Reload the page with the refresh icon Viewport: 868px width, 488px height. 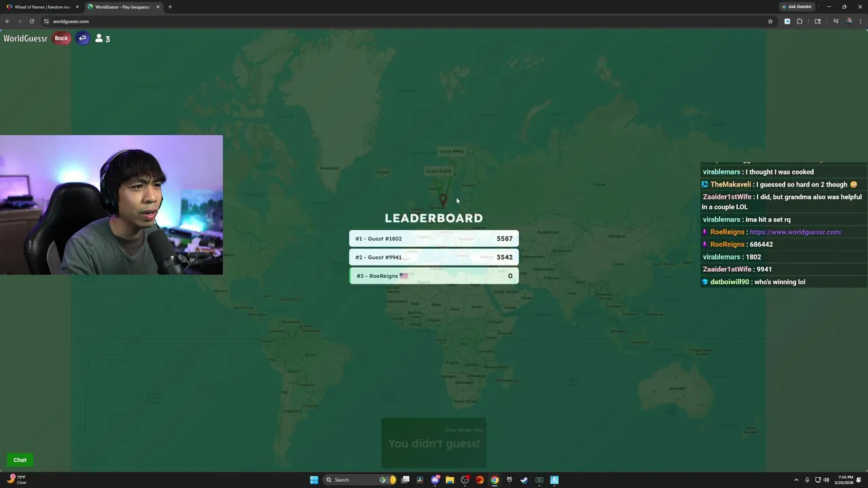click(31, 21)
